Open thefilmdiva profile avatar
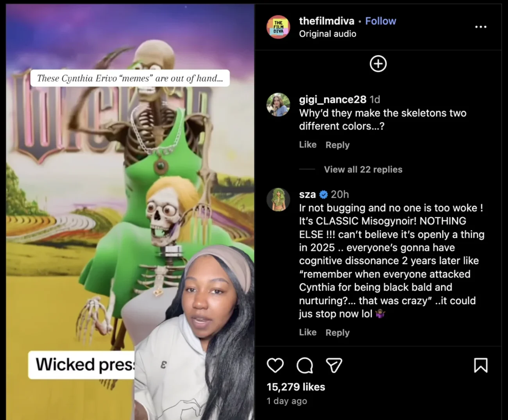Image resolution: width=508 pixels, height=420 pixels. [x=278, y=27]
